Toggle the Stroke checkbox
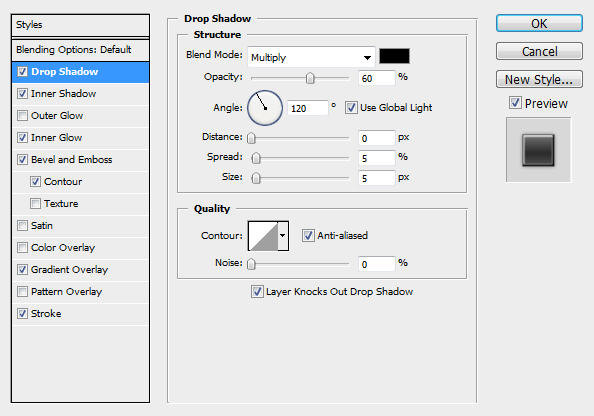 coord(22,313)
